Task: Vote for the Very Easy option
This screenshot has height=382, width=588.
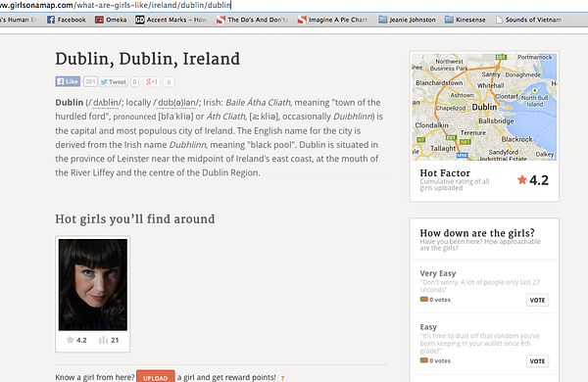Action: click(537, 300)
